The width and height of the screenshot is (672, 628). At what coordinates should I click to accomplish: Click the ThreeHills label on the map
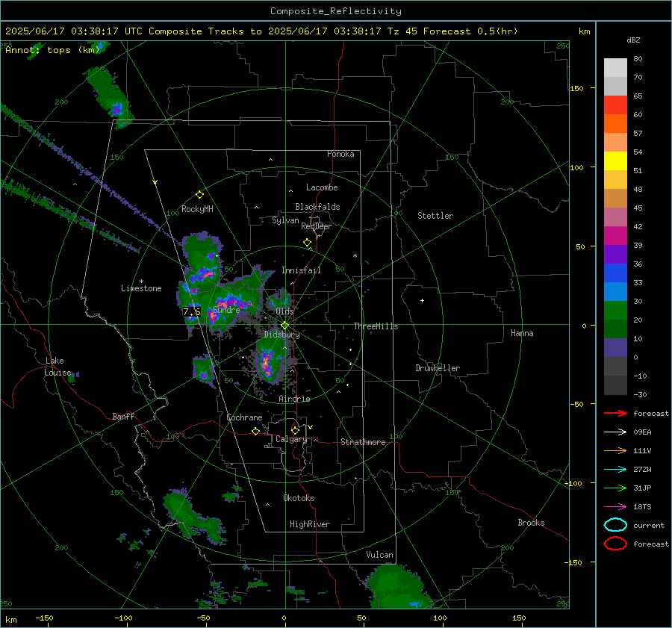[x=376, y=326]
